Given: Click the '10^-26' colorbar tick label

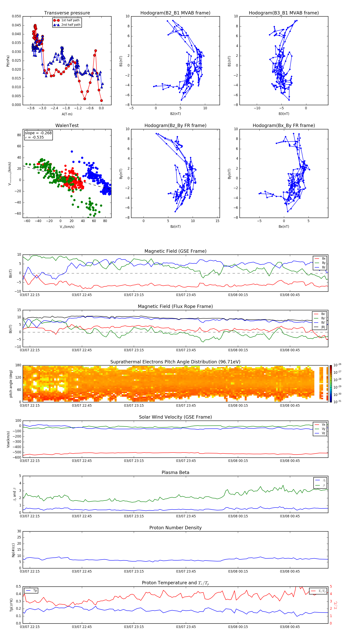Looking at the screenshot, I should (x=337, y=365).
